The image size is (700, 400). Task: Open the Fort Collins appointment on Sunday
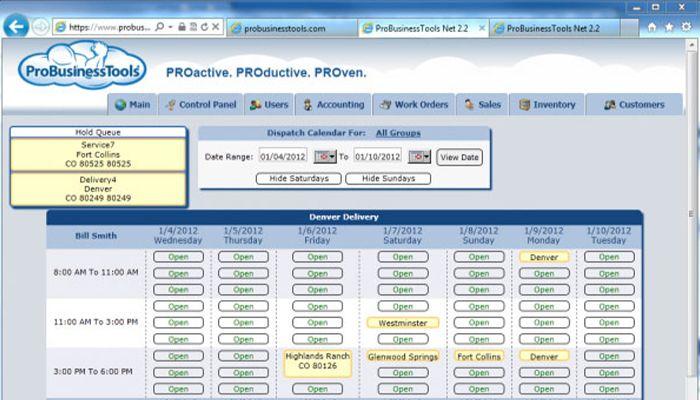[479, 357]
